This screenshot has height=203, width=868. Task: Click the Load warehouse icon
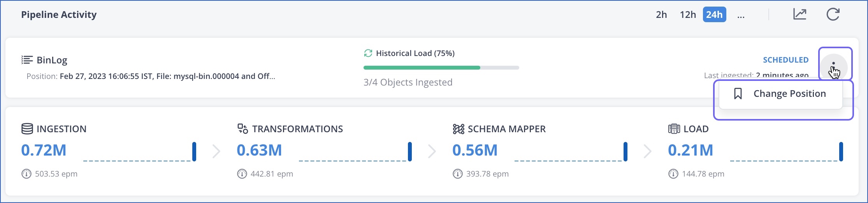[x=674, y=129]
